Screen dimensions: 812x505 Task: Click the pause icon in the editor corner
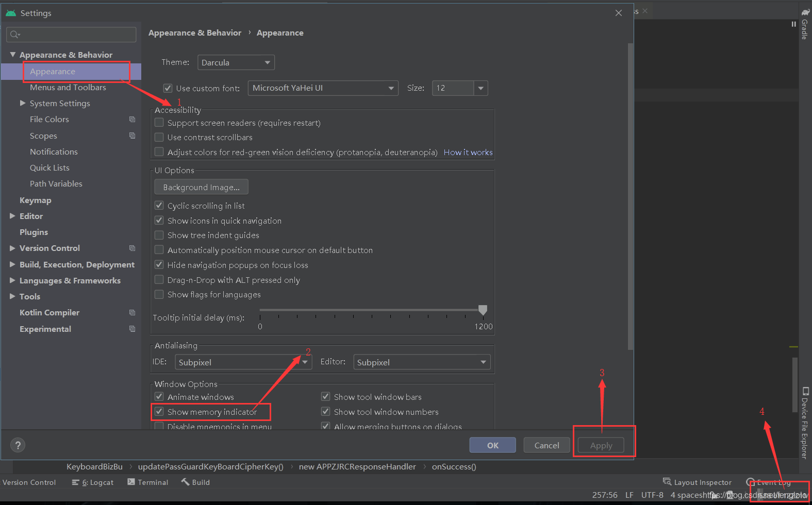tap(793, 24)
